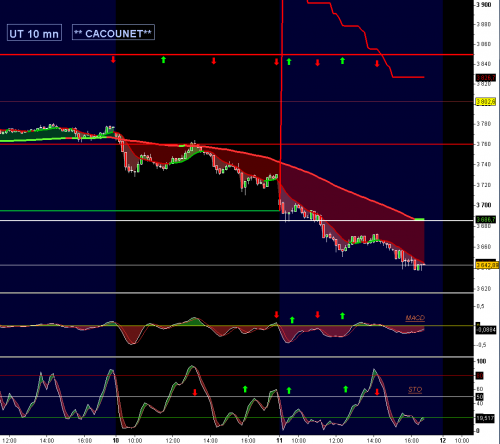Click the green up arrow in stochastic panel near 16:00
The height and width of the screenshot is (444, 500).
tap(245, 389)
